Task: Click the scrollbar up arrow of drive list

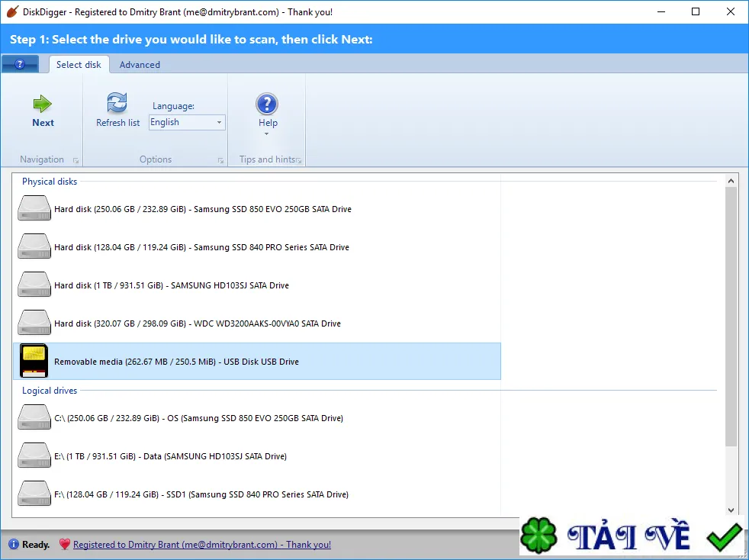Action: (731, 181)
